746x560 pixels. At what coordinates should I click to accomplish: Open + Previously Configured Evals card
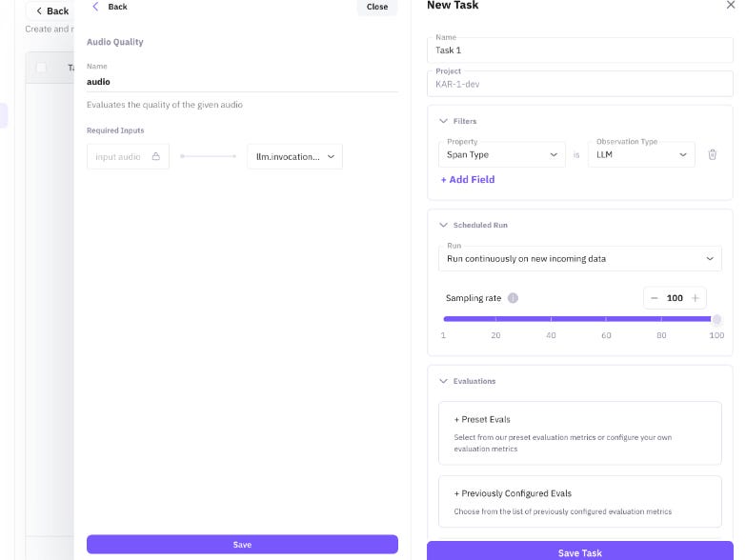pos(580,502)
